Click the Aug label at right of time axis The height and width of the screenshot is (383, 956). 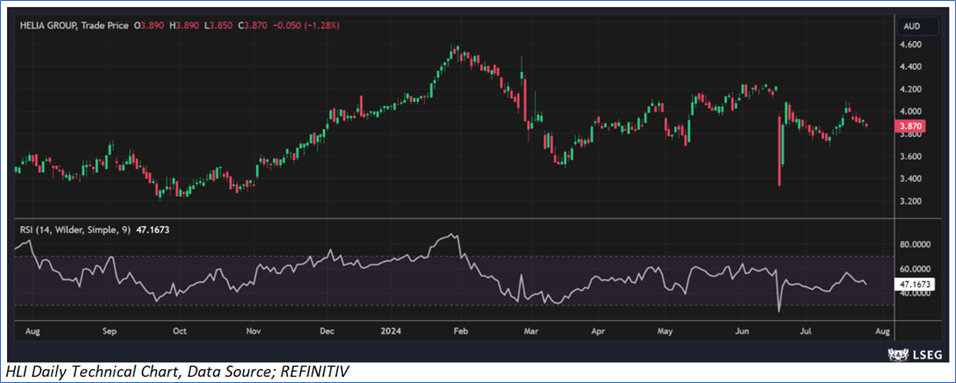click(x=882, y=332)
